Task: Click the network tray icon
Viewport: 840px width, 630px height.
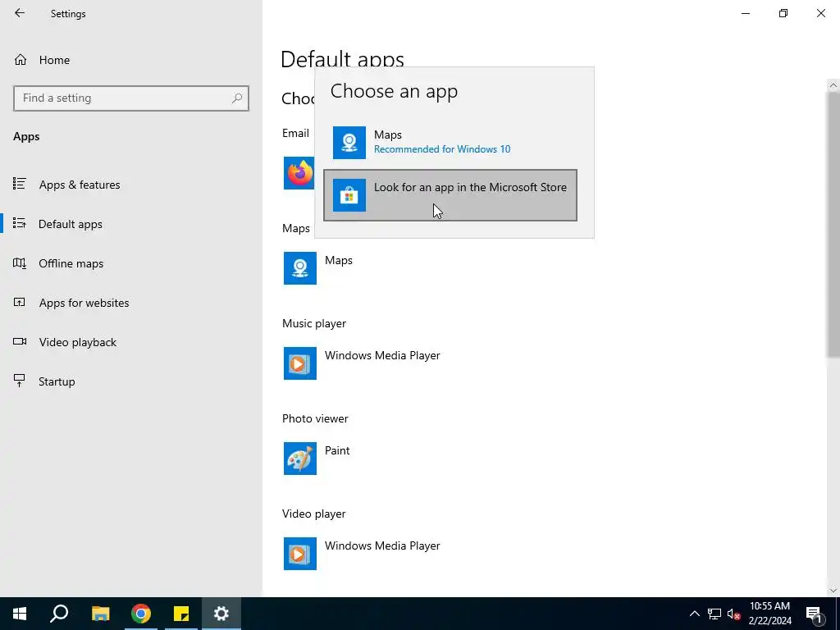Action: point(714,614)
